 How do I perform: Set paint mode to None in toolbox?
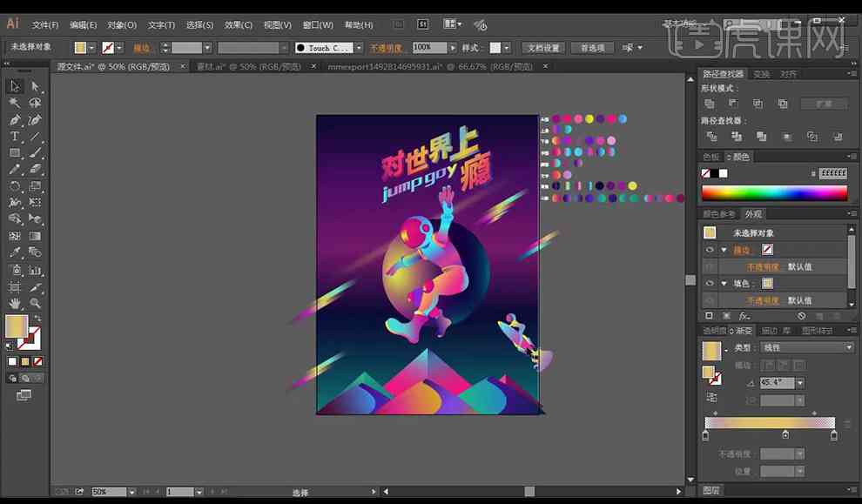coord(38,361)
